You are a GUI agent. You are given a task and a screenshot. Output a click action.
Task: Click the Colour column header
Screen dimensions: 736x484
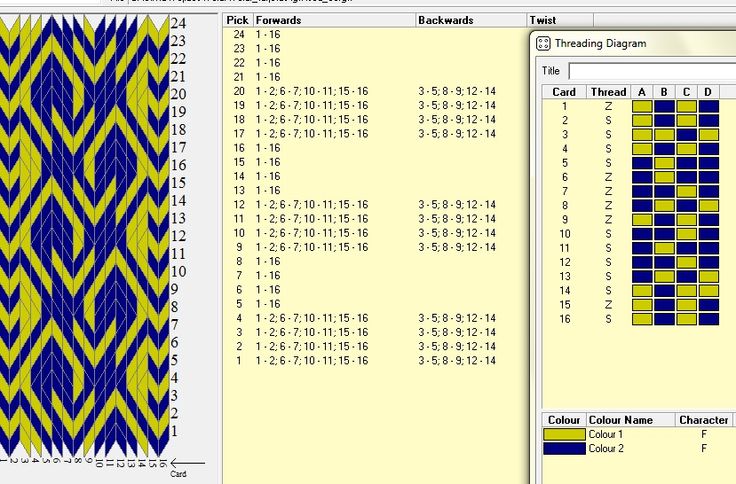pyautogui.click(x=564, y=420)
